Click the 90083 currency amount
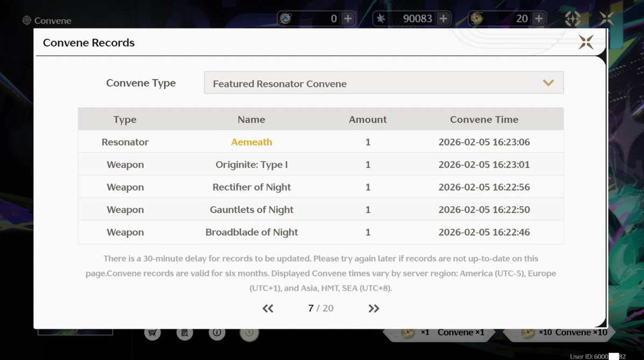This screenshot has height=360, width=644. pyautogui.click(x=417, y=18)
